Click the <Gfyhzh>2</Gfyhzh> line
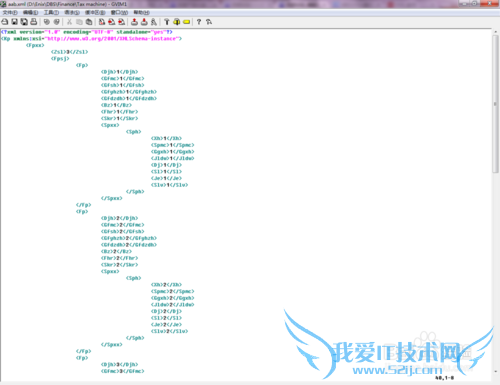Screen dimensions: 500x385 [x=129, y=238]
